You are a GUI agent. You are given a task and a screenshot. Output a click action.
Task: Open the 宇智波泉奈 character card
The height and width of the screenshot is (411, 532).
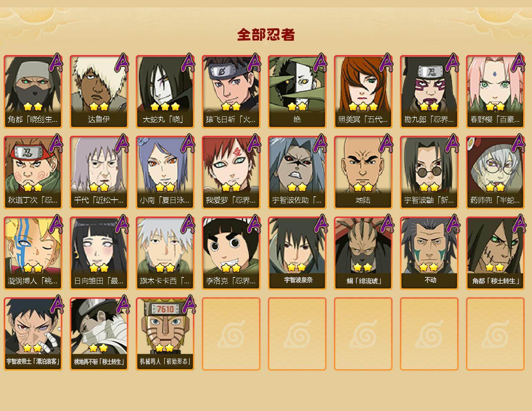click(297, 253)
